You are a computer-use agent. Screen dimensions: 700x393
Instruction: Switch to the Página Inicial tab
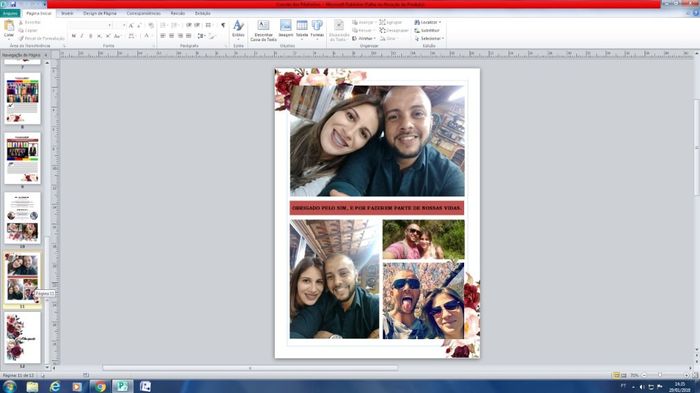[x=38, y=13]
